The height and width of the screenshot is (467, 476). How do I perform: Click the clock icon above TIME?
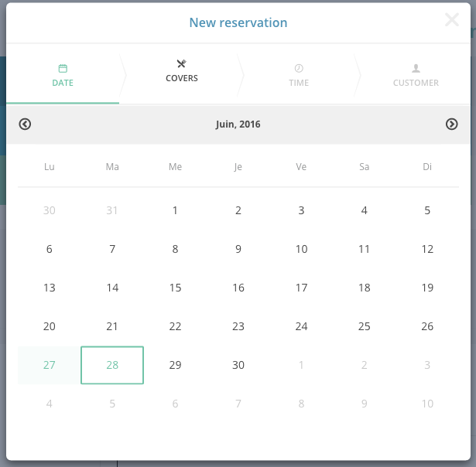299,68
